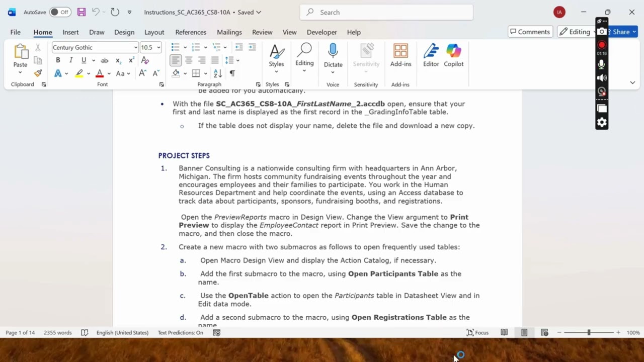The width and height of the screenshot is (644, 362).
Task: Click the accessibility/macro icon in status bar
Action: point(217,332)
